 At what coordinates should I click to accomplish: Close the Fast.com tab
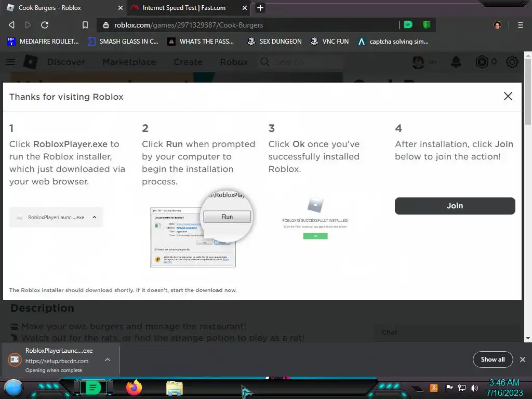pos(244,8)
